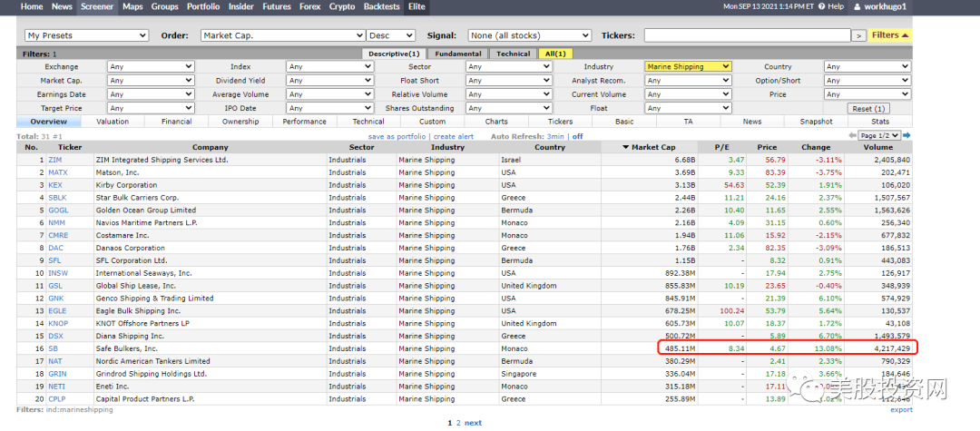Open Industry Marine Shipping filter dropdown

click(688, 67)
